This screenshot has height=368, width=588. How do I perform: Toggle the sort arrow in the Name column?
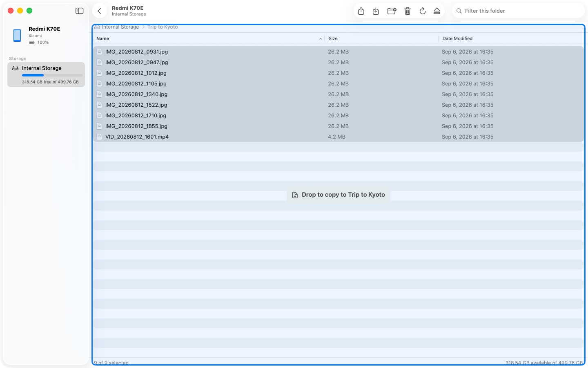[321, 39]
